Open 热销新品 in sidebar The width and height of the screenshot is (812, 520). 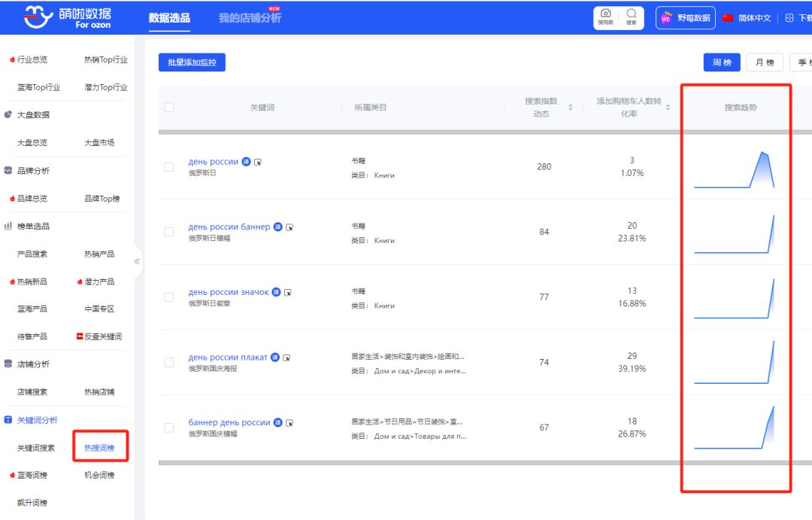click(x=32, y=281)
